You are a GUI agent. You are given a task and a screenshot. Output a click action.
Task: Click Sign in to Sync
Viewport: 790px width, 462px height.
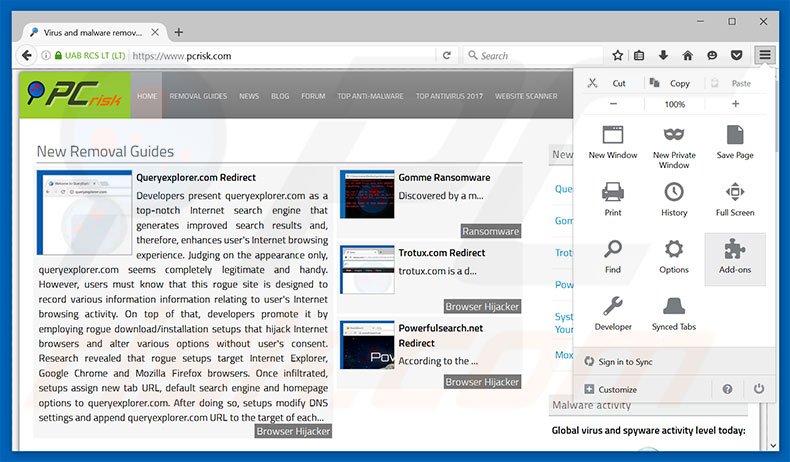pos(618,361)
